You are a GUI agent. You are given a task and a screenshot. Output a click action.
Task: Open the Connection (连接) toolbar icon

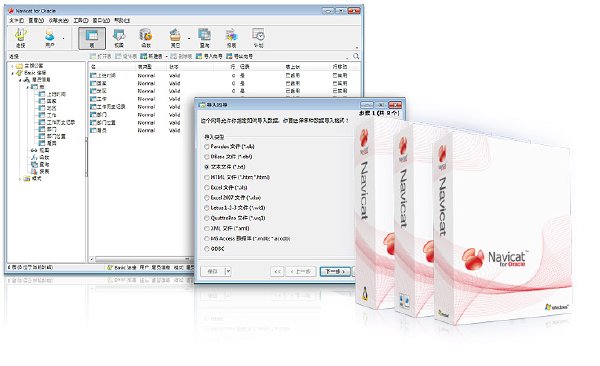(20, 38)
